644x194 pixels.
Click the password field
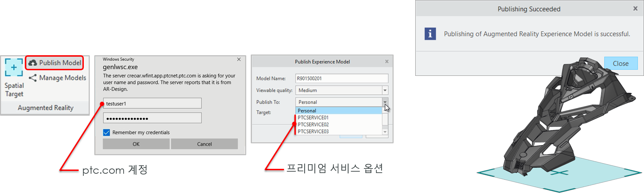152,118
